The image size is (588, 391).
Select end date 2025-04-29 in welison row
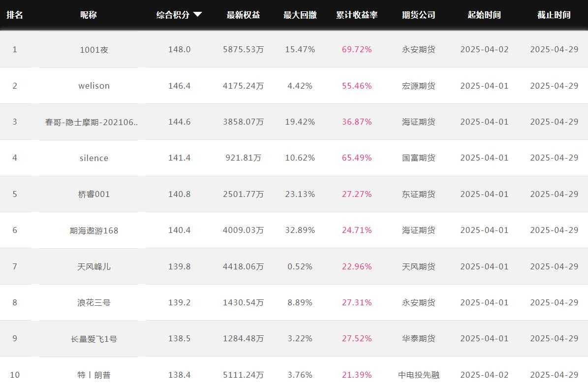click(x=554, y=86)
